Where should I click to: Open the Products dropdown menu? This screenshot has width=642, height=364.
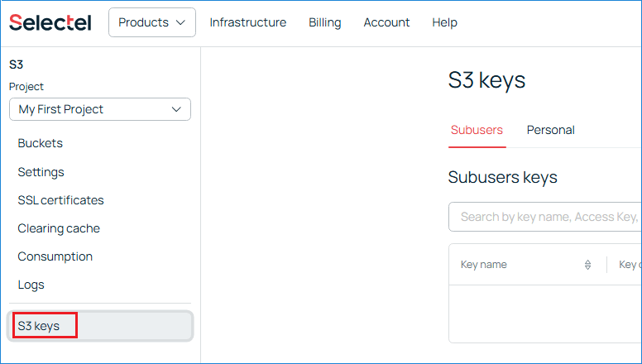(x=152, y=22)
